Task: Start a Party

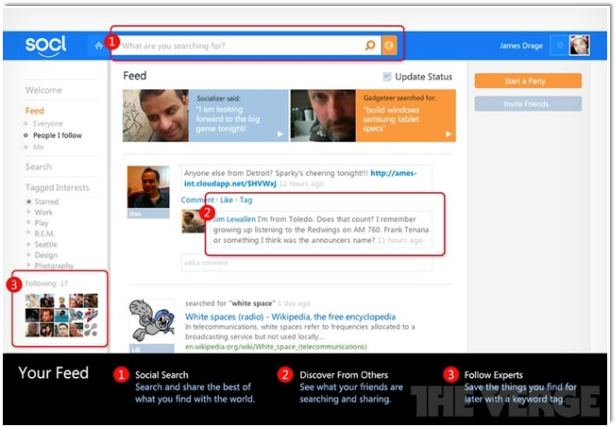Action: point(528,81)
